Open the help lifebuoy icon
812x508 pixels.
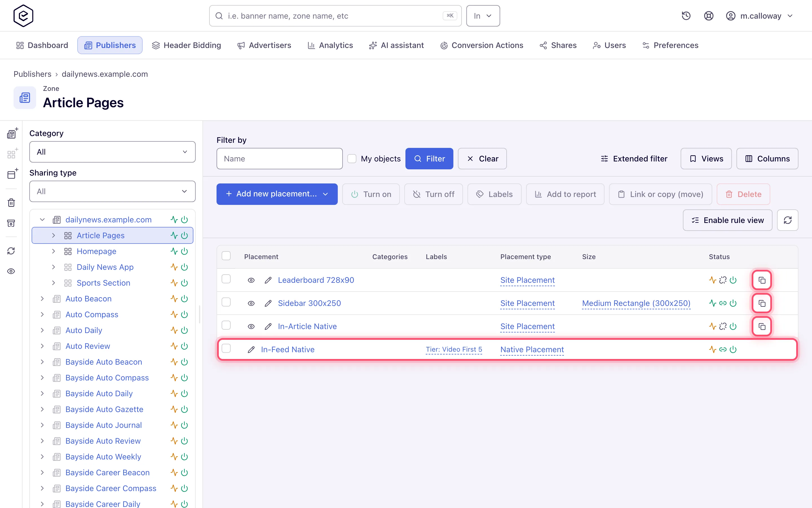pos(708,16)
